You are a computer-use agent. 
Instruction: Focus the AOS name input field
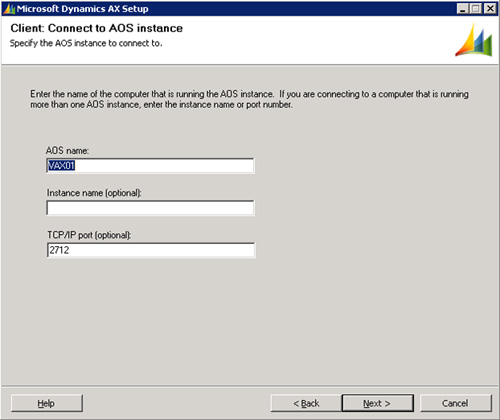point(150,166)
